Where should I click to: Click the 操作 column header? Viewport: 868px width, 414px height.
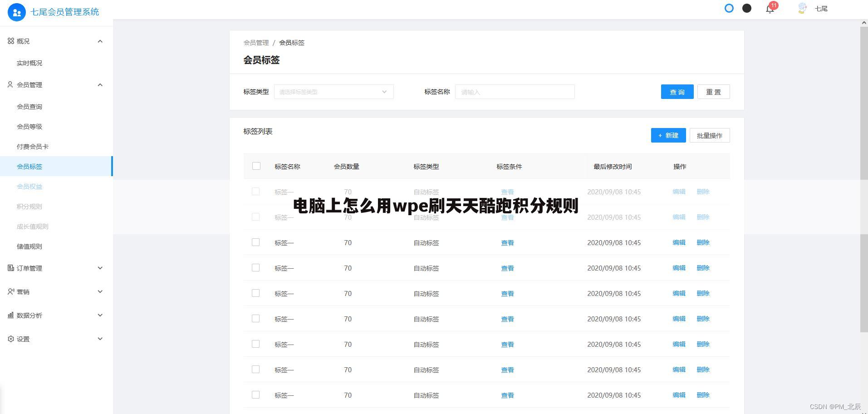(680, 167)
